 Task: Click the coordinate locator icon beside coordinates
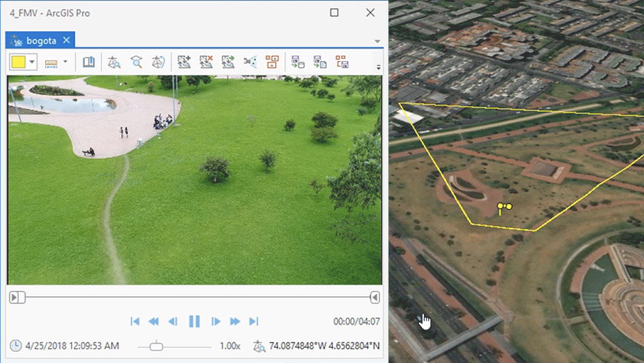(x=259, y=346)
